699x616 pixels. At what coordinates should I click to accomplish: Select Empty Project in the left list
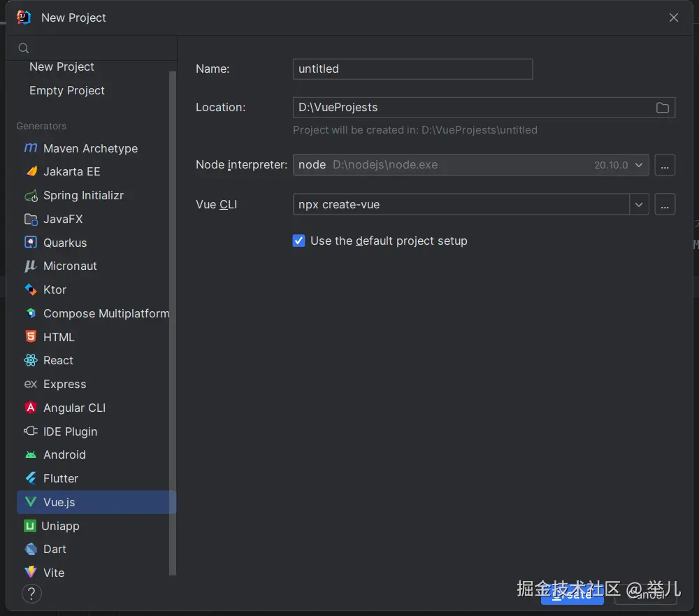pos(67,91)
